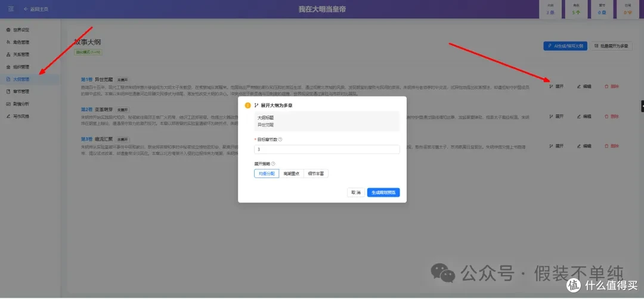
Task: Delete the 第3卷 outline
Action: (x=612, y=146)
